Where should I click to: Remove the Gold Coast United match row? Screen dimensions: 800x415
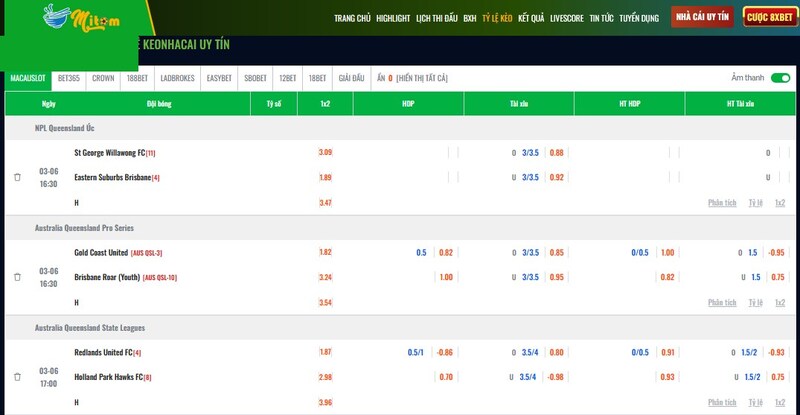17,277
